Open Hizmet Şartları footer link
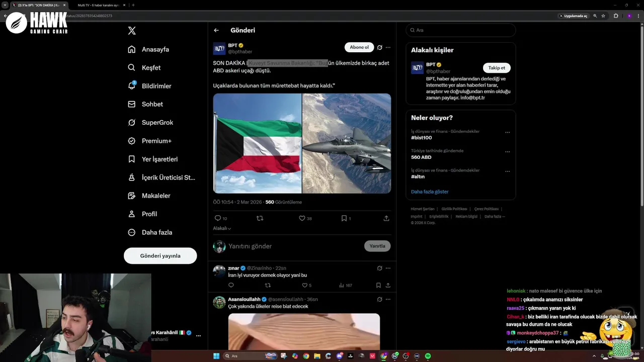This screenshot has width=644, height=362. 422,209
